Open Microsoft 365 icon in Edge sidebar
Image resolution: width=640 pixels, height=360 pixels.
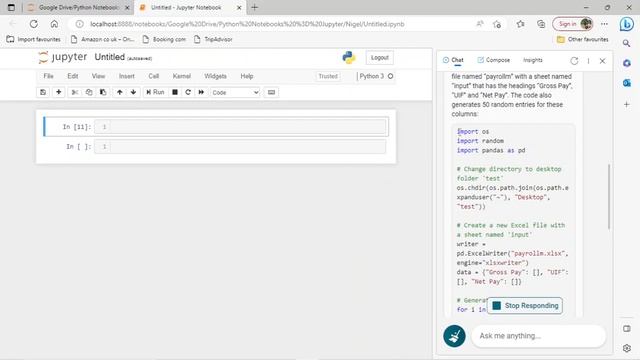coord(627,63)
